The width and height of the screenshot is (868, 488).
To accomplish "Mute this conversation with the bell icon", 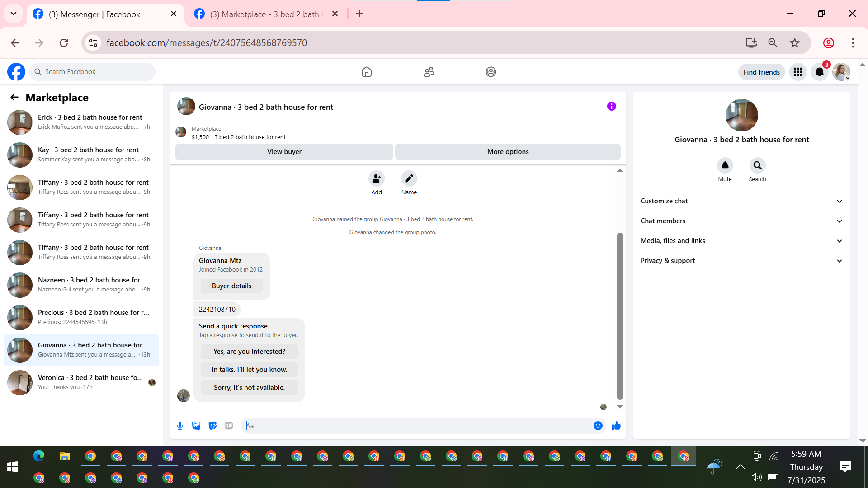I will point(725,165).
